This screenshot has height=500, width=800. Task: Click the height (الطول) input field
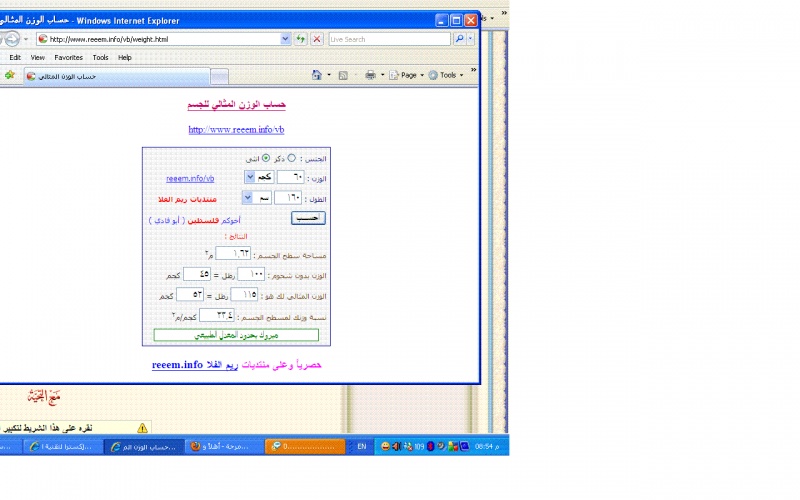point(288,197)
